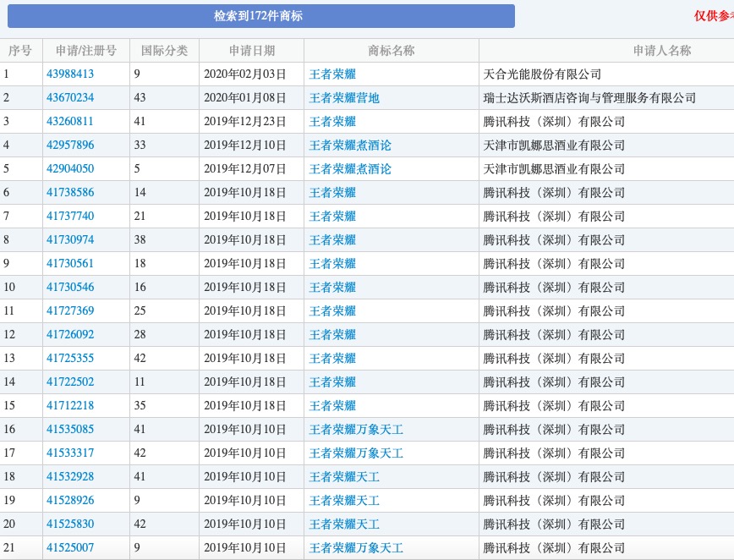
Task: Click the 国际分类 column header
Action: pos(164,51)
